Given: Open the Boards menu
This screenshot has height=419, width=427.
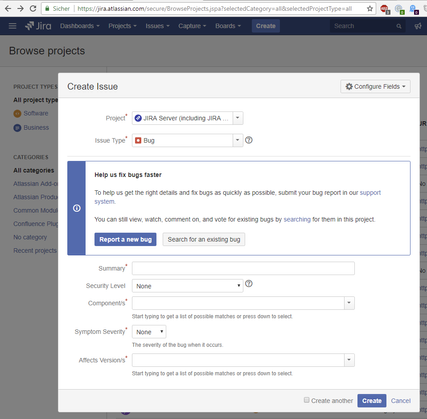Looking at the screenshot, I should click(228, 26).
